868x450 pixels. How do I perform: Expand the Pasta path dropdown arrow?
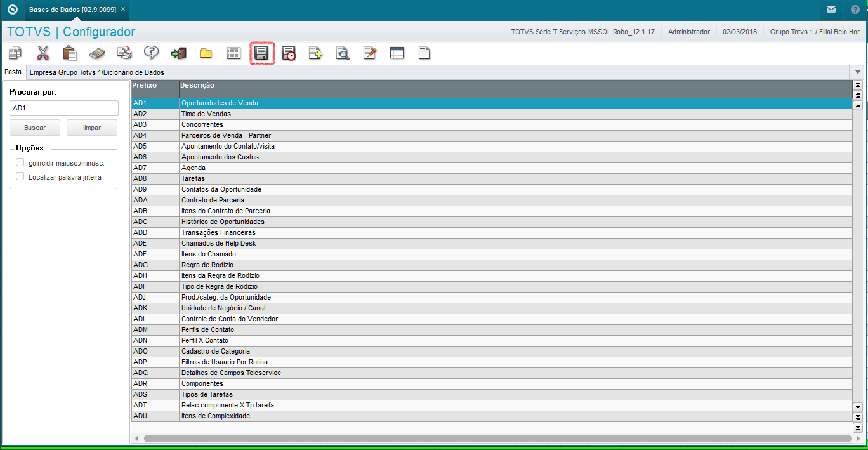coord(858,72)
